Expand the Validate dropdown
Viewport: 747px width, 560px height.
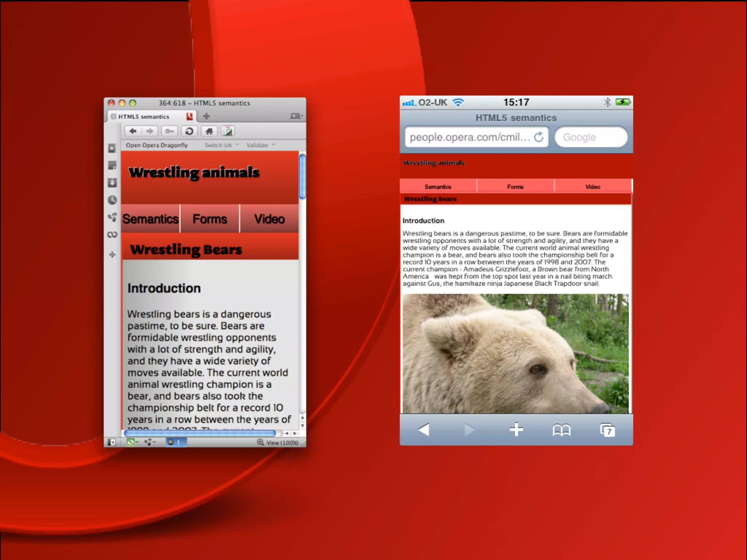[260, 145]
